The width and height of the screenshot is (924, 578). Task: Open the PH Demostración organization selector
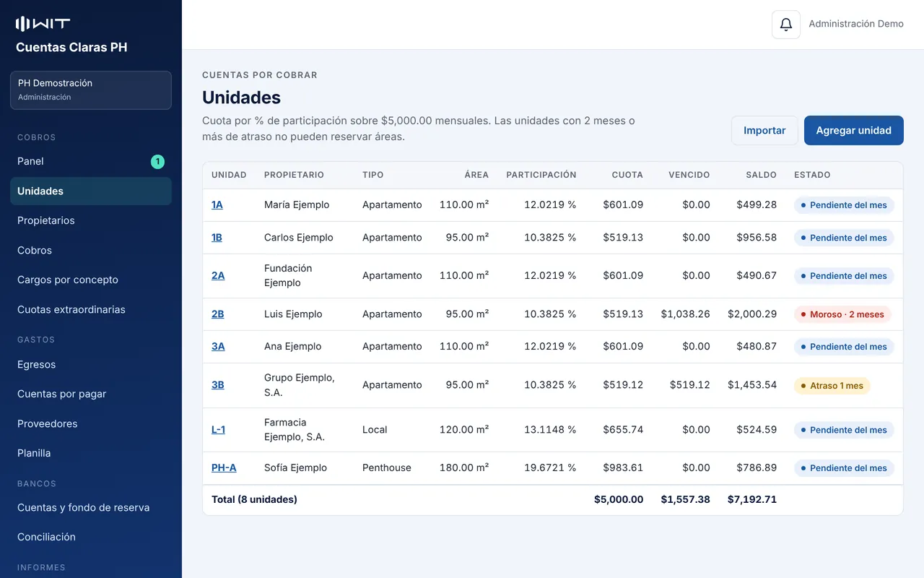coord(91,90)
